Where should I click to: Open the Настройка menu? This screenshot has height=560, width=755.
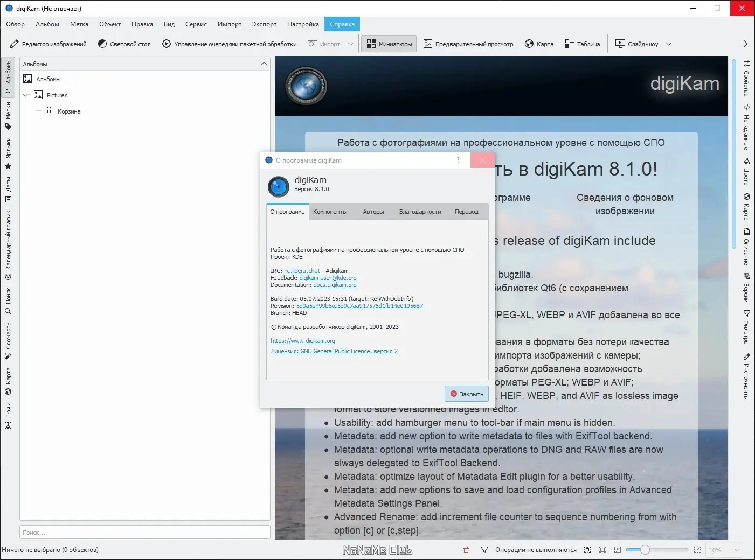pyautogui.click(x=303, y=24)
